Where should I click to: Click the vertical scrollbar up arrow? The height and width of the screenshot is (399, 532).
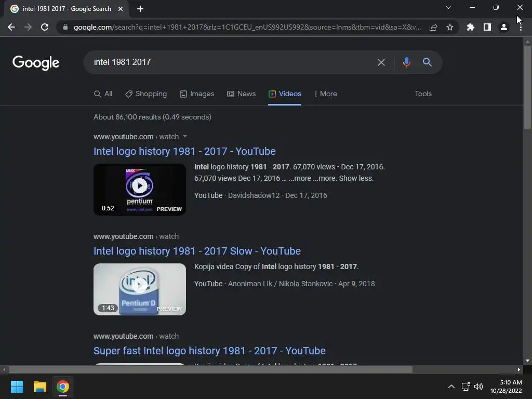coord(527,42)
